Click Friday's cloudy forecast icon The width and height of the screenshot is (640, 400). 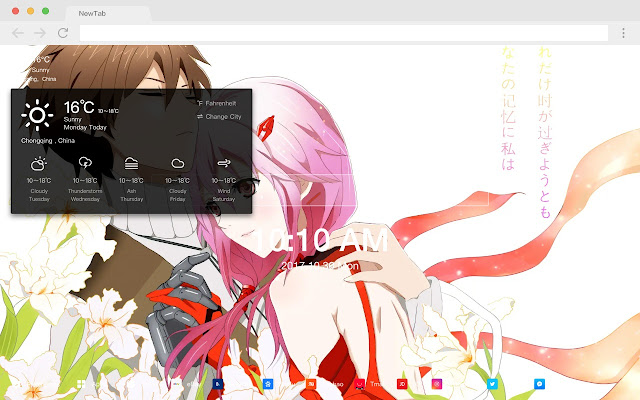point(178,164)
